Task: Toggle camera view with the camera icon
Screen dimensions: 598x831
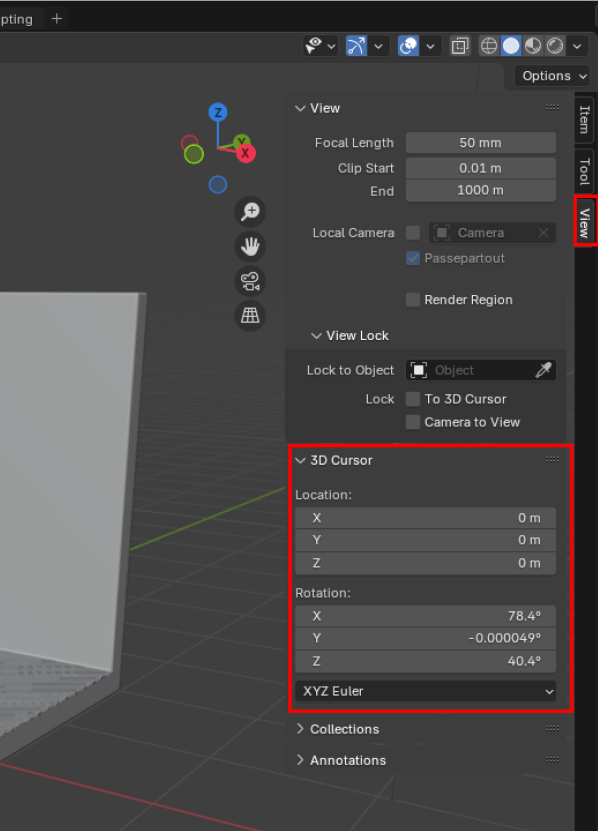Action: tap(250, 281)
